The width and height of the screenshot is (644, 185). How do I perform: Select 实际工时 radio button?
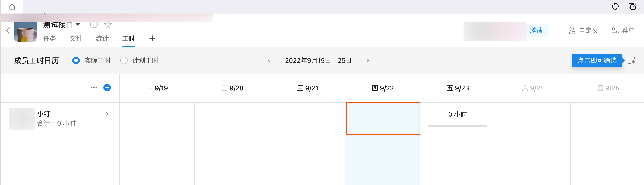[x=76, y=61]
